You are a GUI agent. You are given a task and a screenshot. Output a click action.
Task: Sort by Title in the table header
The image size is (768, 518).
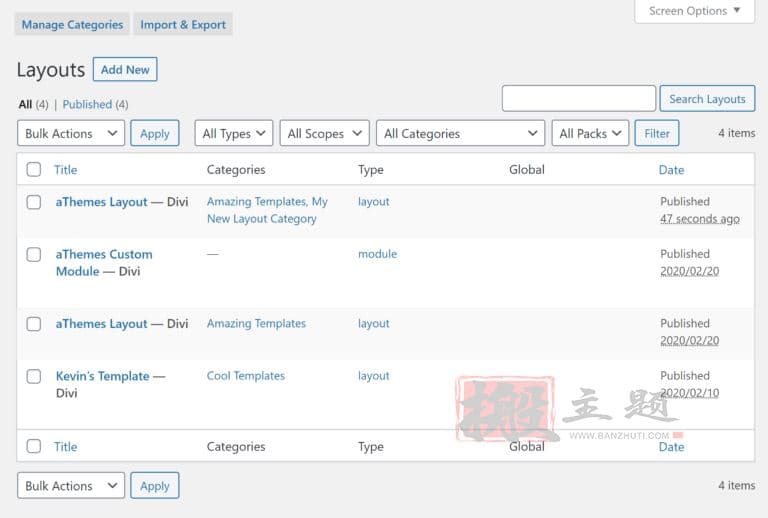pyautogui.click(x=65, y=170)
